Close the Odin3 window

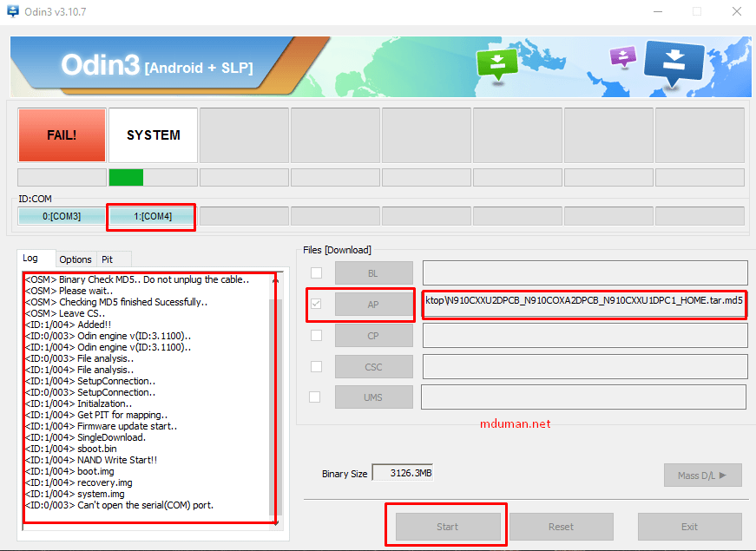(737, 11)
